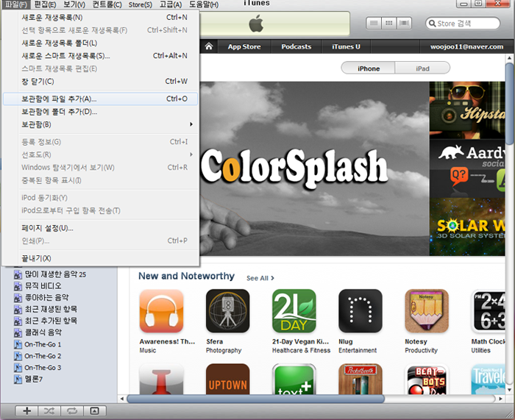The image size is (515, 420).
Task: Choose 창 닫기(C) menu entry
Action: coord(101,82)
